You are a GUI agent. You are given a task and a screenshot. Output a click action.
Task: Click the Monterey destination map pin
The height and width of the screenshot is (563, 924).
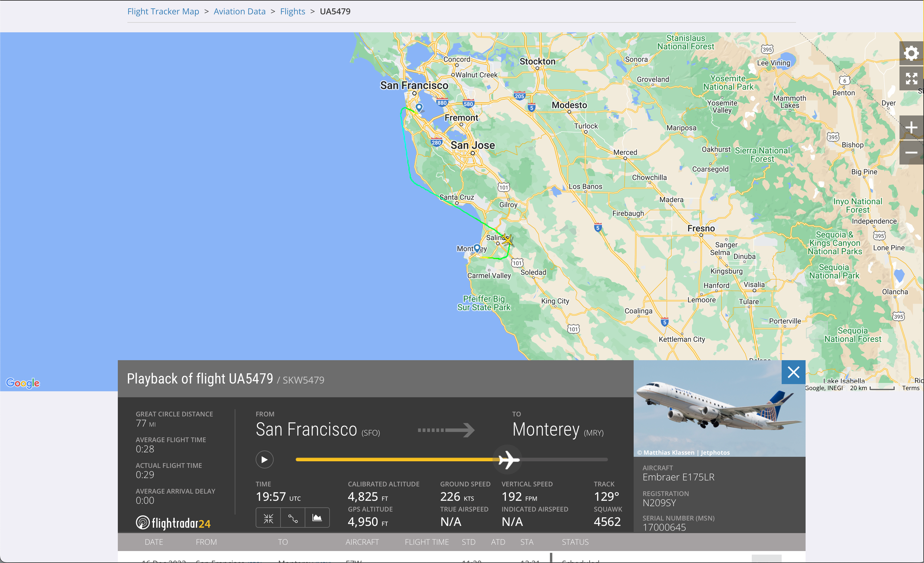coord(477,248)
